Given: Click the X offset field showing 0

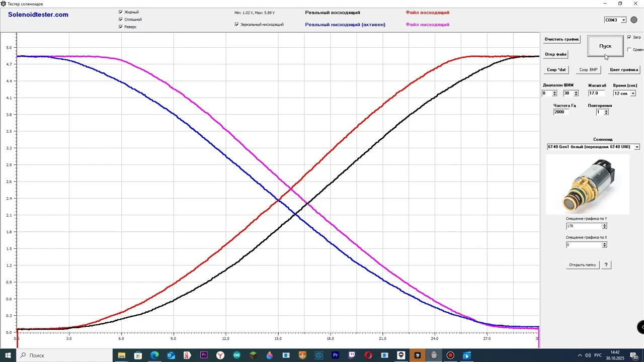Looking at the screenshot, I should (584, 245).
